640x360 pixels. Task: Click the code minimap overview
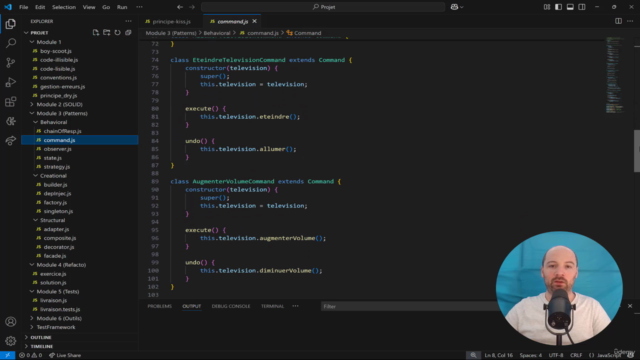tap(615, 75)
